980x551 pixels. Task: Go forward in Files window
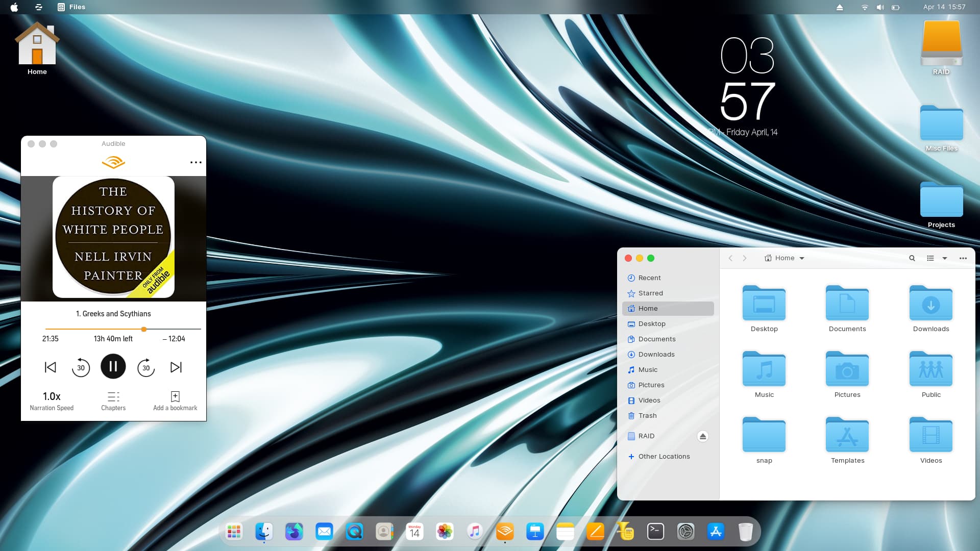[x=745, y=258]
